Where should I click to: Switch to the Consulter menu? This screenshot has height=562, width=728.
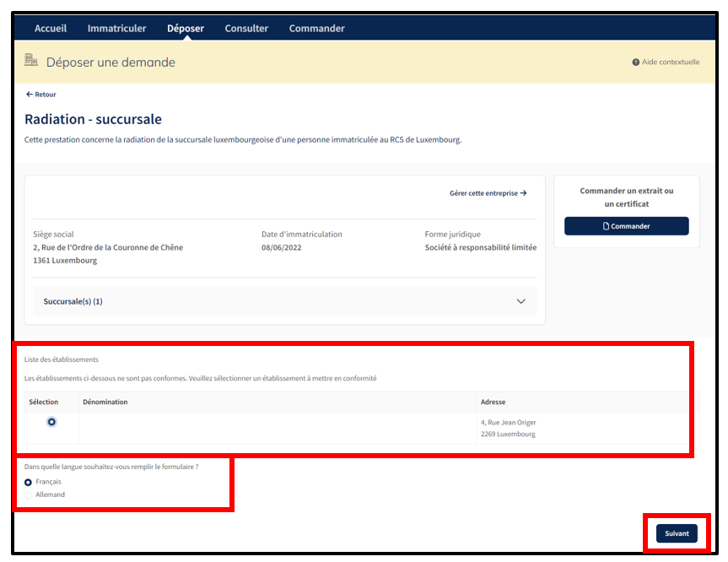(x=246, y=29)
